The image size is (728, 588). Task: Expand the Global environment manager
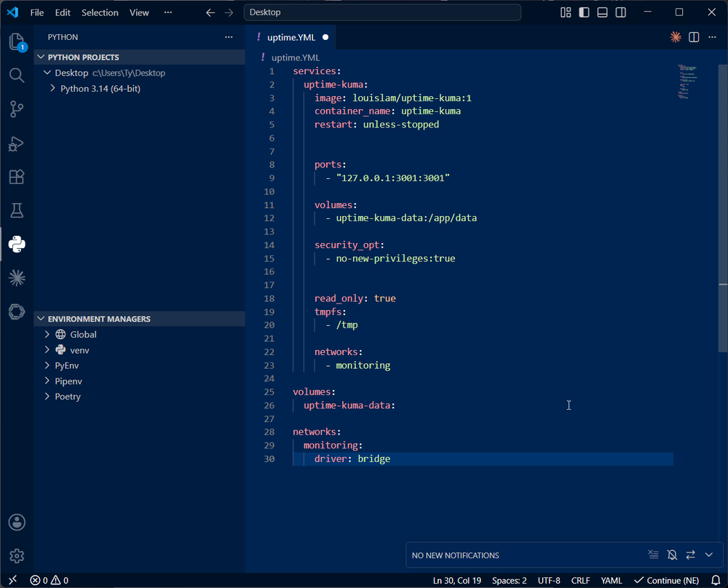click(x=47, y=334)
